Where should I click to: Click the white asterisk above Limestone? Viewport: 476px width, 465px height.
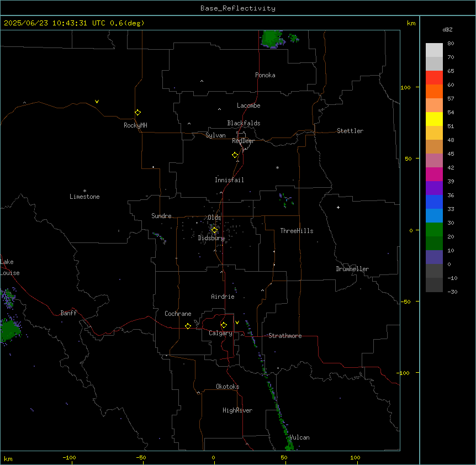click(x=84, y=191)
